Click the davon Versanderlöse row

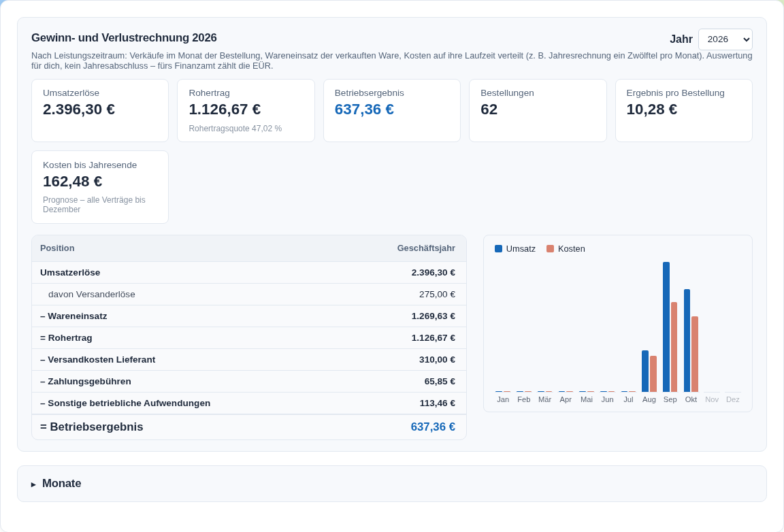(249, 295)
